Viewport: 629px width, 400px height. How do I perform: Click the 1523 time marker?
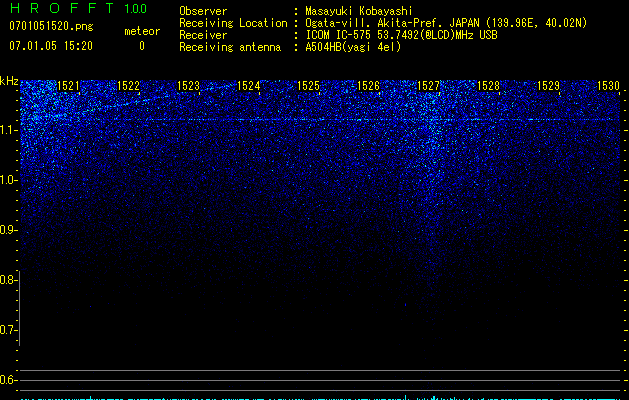point(189,86)
